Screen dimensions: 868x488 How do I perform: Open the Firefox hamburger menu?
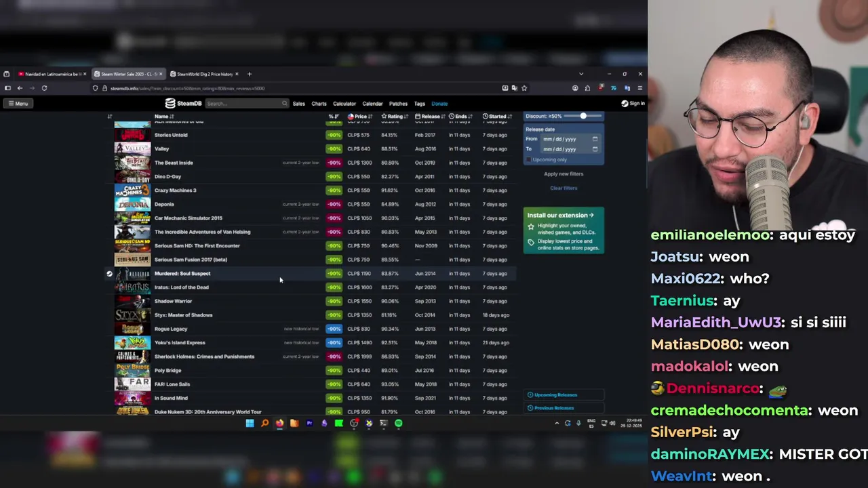[x=639, y=88]
